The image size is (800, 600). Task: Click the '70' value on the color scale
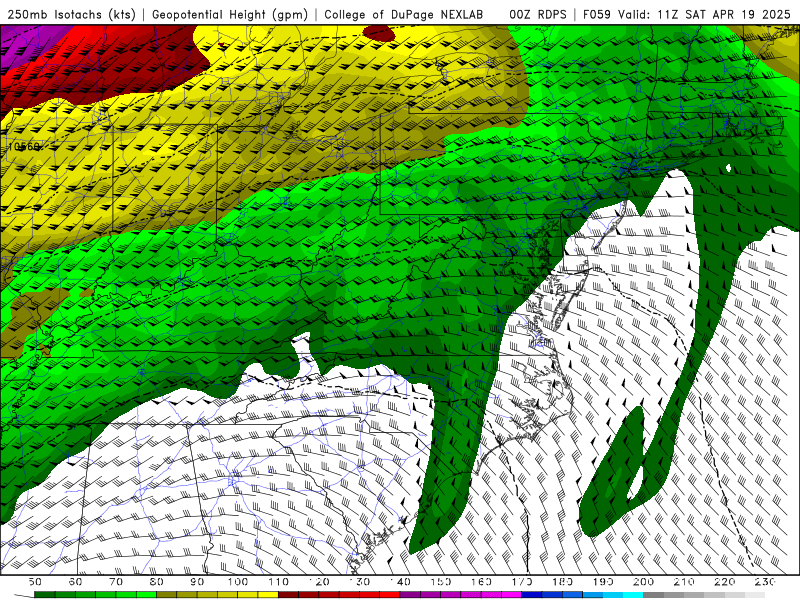tap(116, 582)
